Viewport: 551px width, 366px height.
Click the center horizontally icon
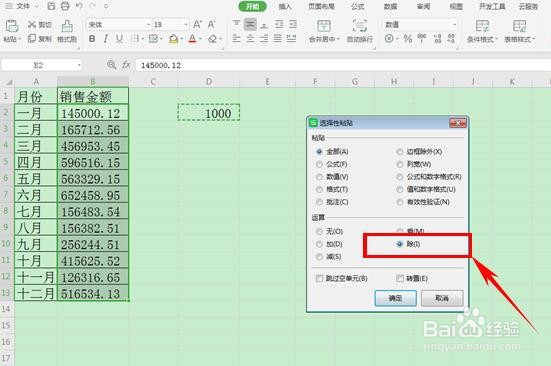[x=250, y=38]
